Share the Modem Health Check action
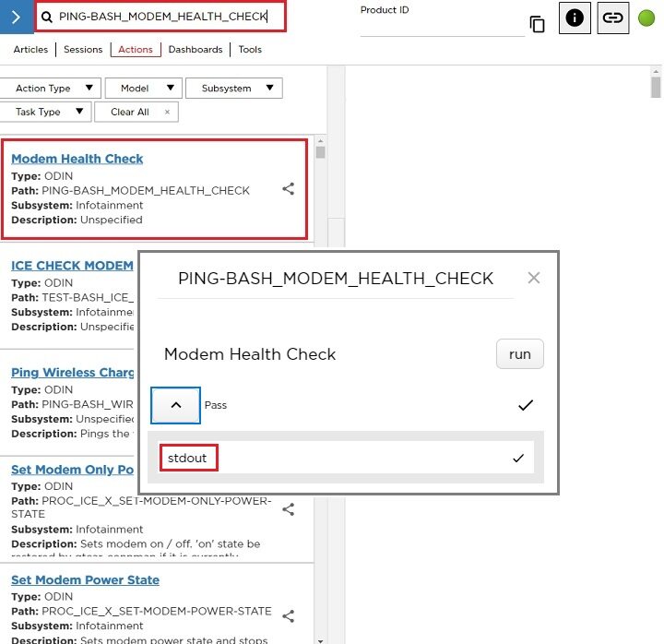 [288, 188]
